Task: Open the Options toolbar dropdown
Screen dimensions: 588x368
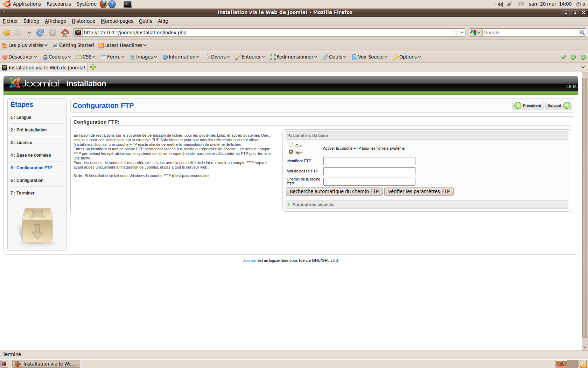Action: point(407,57)
